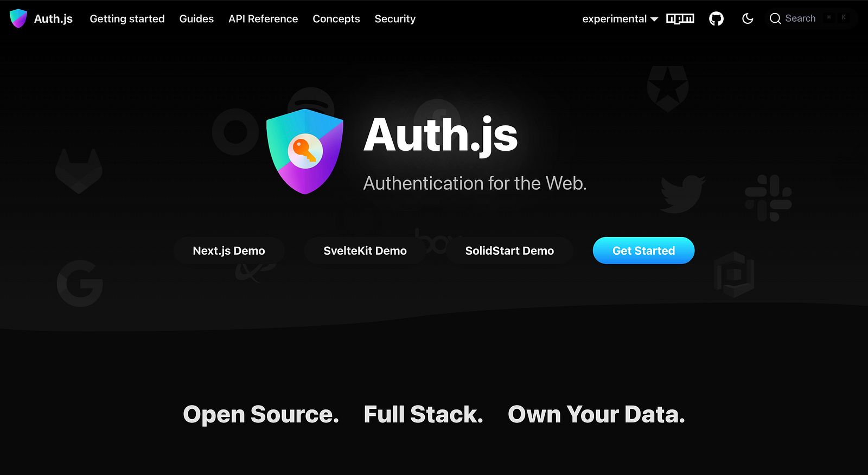Click the 'Open Source.' heading
Viewport: 868px width, 475px height.
[x=261, y=415]
